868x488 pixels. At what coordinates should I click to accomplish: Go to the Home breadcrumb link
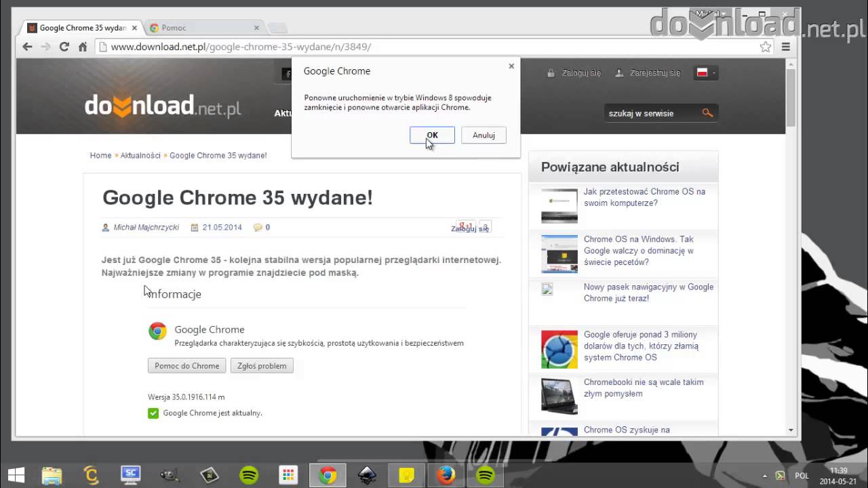[x=100, y=155]
